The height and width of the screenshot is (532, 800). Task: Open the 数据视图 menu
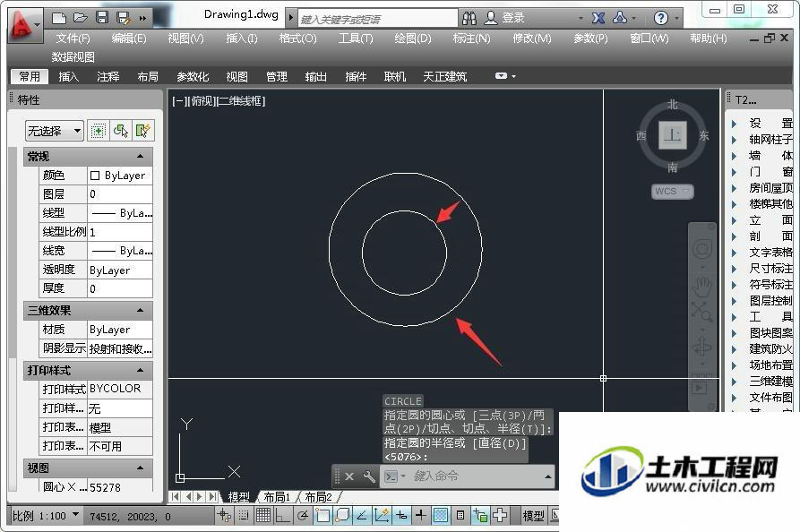coord(73,56)
